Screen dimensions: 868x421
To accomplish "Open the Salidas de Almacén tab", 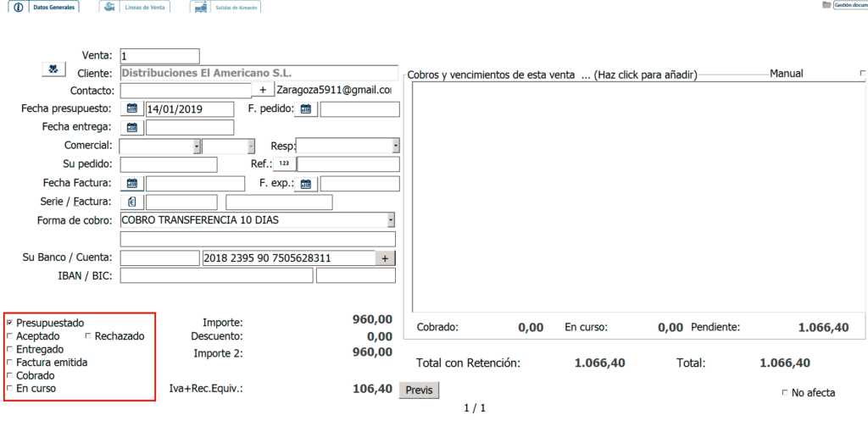I will pyautogui.click(x=225, y=7).
